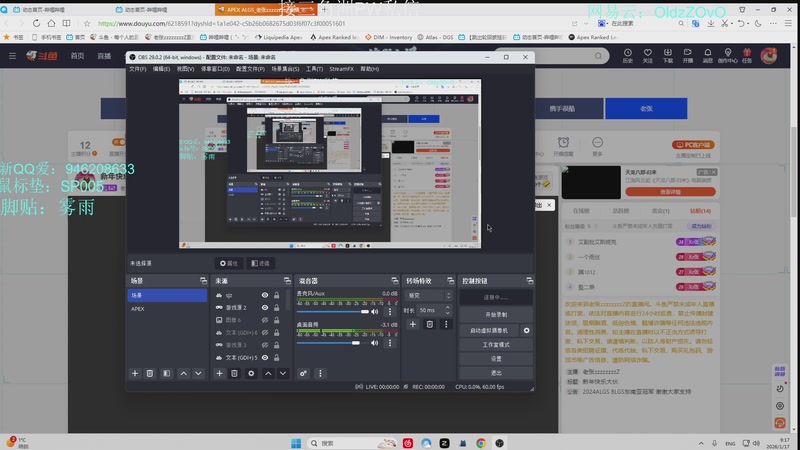Add a new scene with plus icon
800x450 pixels.
(135, 373)
